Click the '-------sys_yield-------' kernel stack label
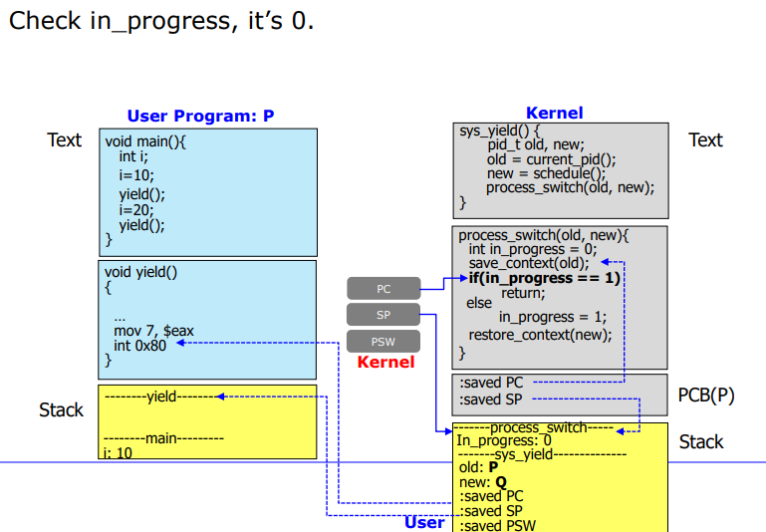Image resolution: width=766 pixels, height=532 pixels. tap(542, 455)
